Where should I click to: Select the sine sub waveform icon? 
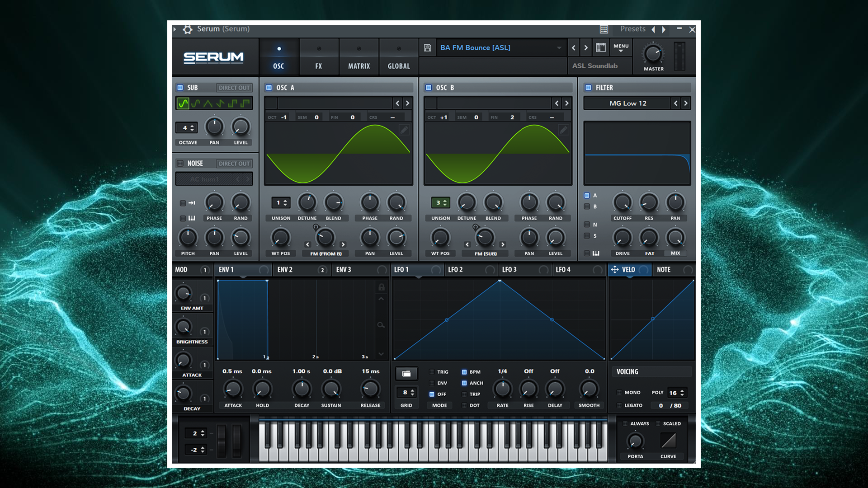pos(183,103)
